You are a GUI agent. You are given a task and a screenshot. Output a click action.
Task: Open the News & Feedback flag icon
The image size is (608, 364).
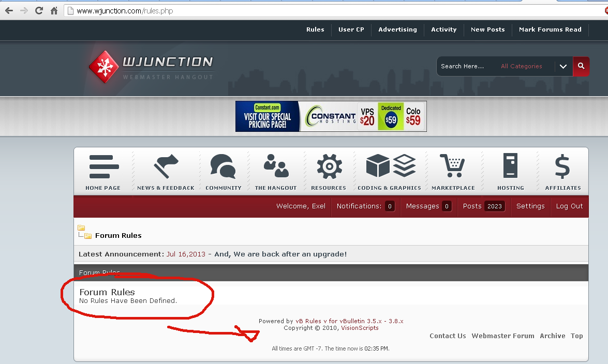pos(166,166)
